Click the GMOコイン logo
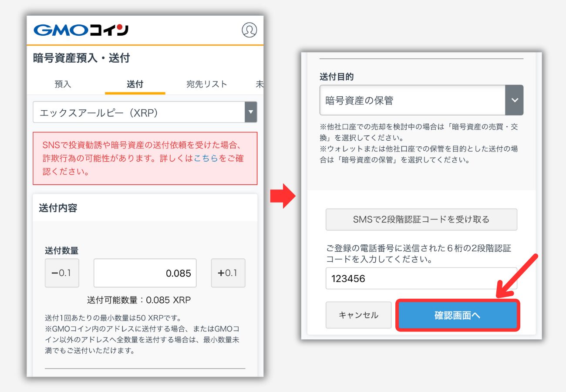 [x=81, y=30]
